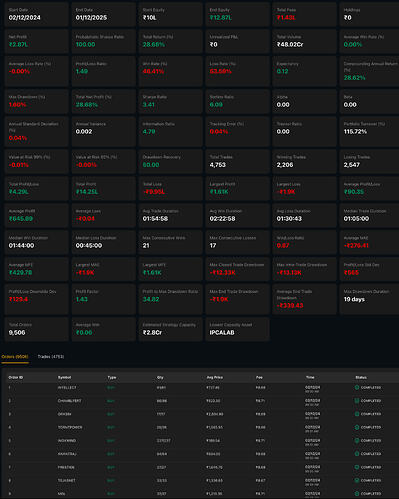Screen dimensions: 399x499
Task: Click the Profit Factor value 1.43
Action: [82, 299]
